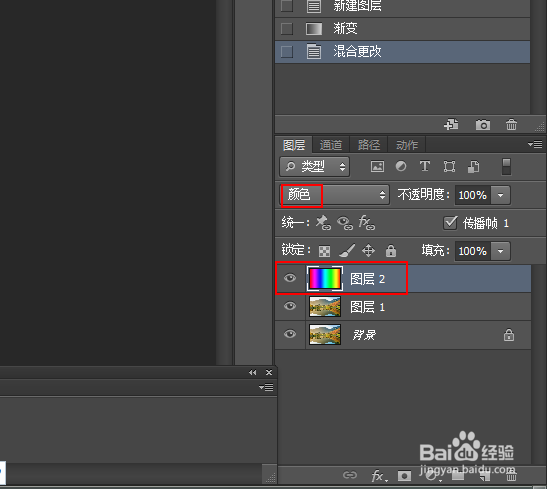Create new document from current state icon
Viewport: 547px width, 489px height.
coord(451,125)
